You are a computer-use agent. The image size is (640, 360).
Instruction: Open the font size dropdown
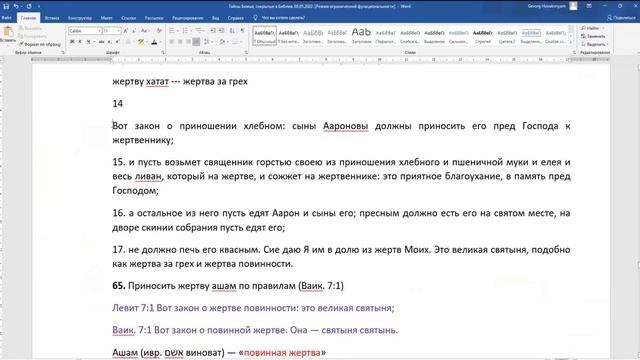tap(118, 31)
